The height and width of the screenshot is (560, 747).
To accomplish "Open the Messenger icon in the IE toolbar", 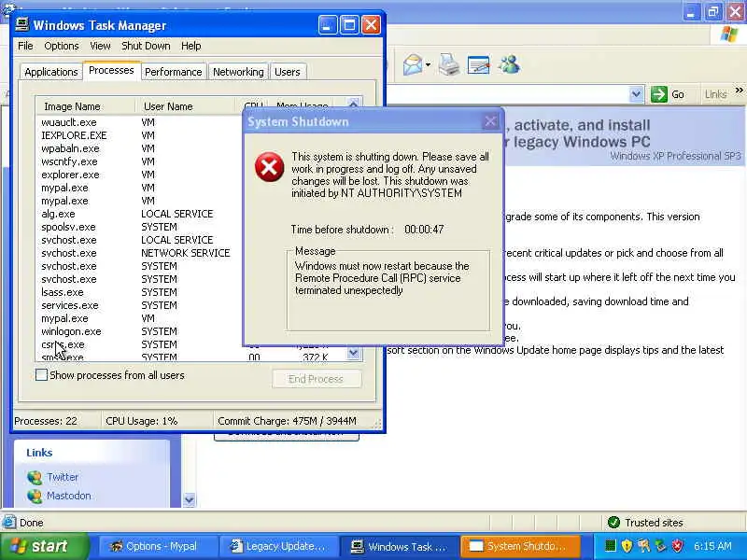I will 509,64.
